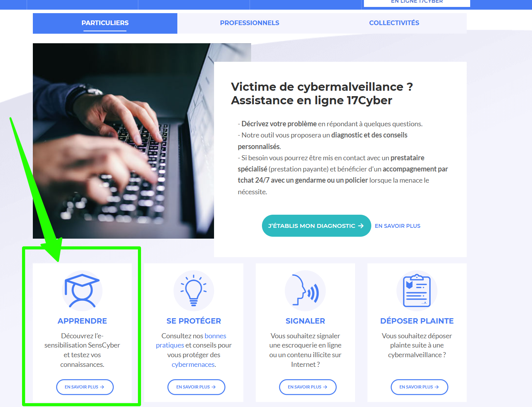Click the speaking head Signaler icon

[305, 291]
